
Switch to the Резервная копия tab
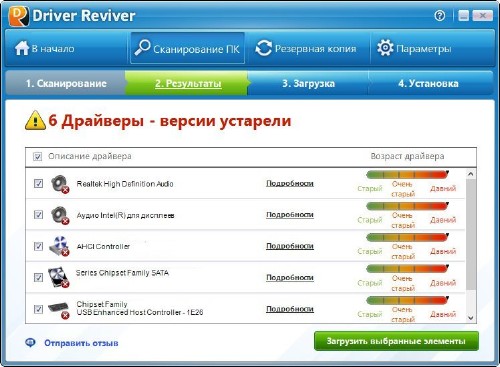coord(306,49)
